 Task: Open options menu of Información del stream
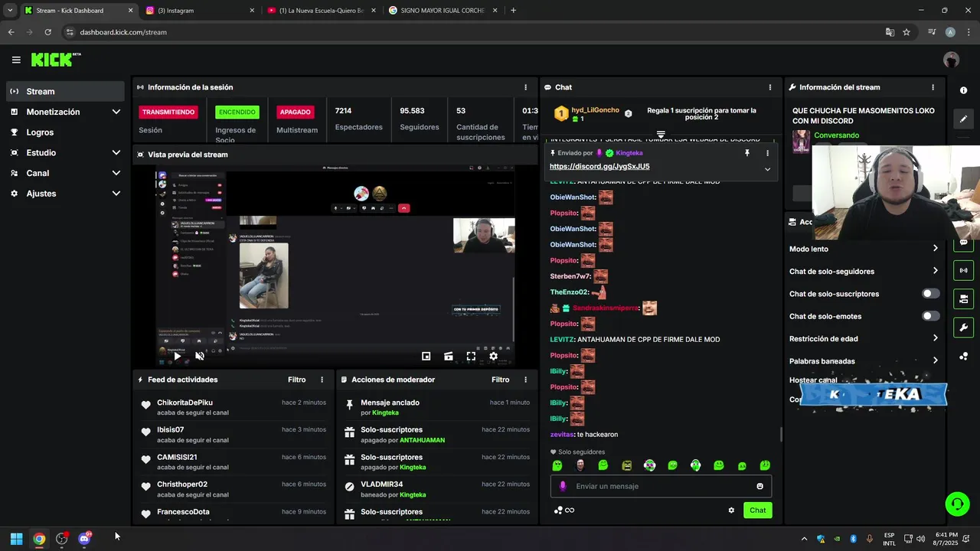[933, 87]
